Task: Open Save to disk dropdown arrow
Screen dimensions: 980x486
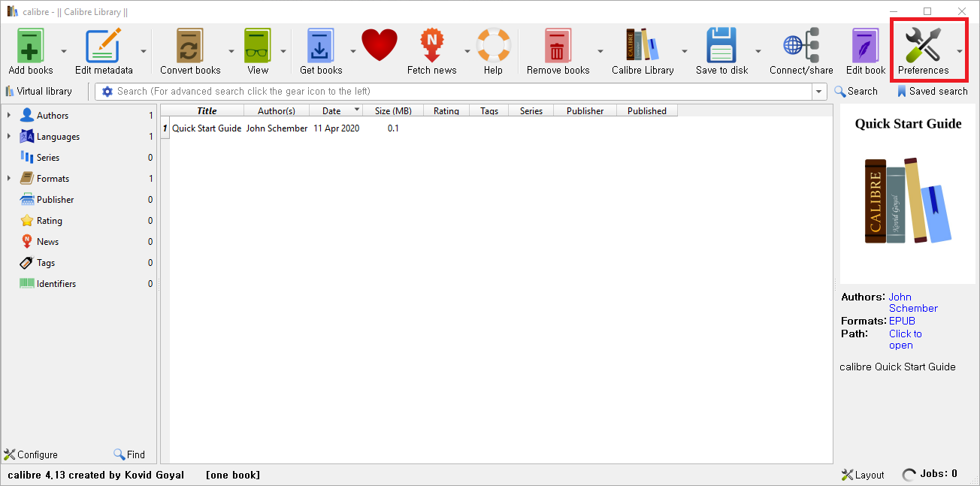Action: tap(758, 51)
